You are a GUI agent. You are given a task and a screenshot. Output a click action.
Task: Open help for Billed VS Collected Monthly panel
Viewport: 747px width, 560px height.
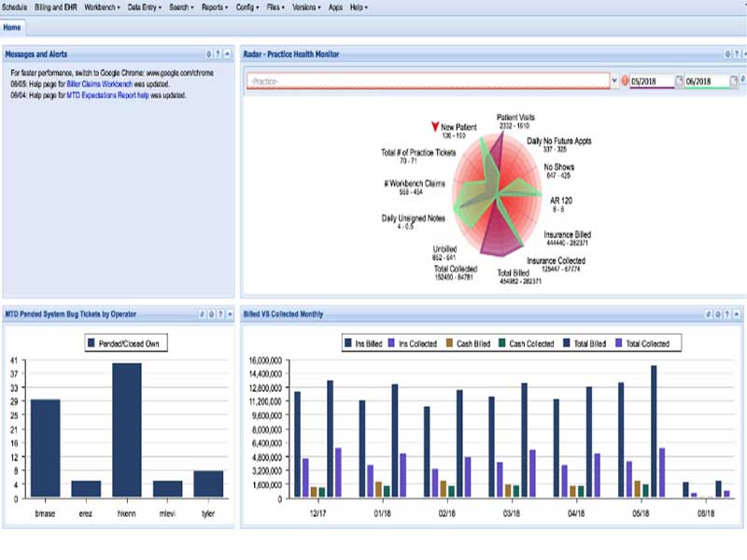click(727, 315)
